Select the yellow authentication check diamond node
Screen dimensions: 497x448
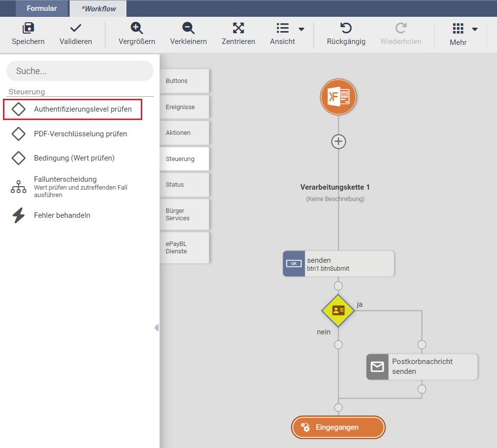338,311
